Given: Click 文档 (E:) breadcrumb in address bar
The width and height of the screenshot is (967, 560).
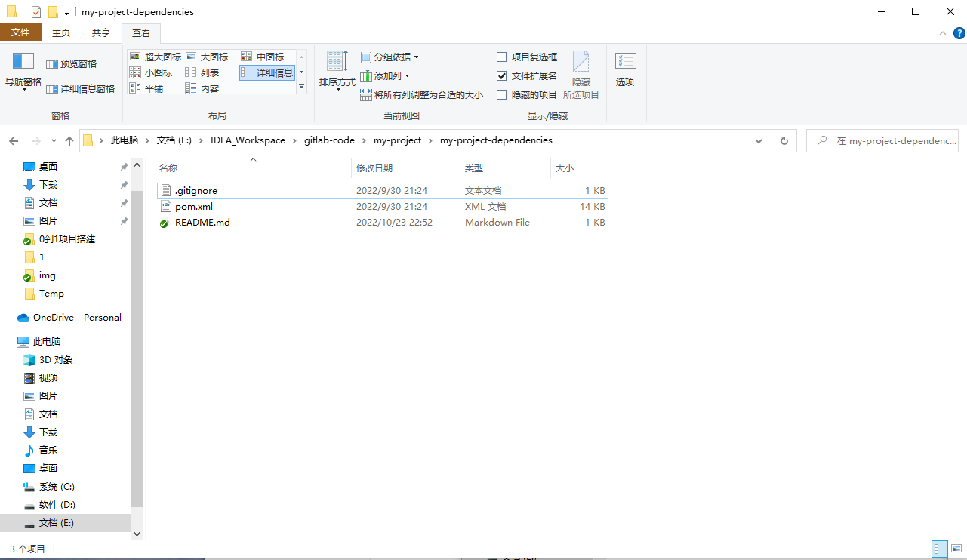Looking at the screenshot, I should (174, 140).
